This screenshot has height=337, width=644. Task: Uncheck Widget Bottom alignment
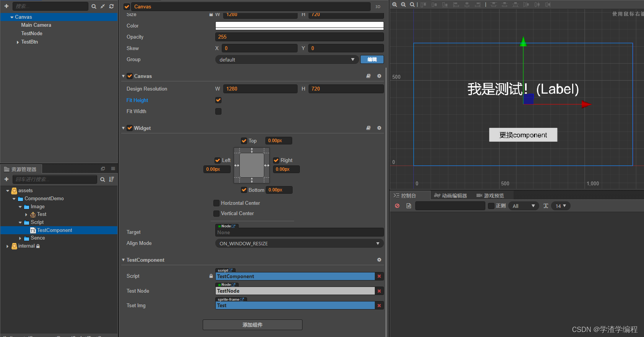click(x=244, y=190)
